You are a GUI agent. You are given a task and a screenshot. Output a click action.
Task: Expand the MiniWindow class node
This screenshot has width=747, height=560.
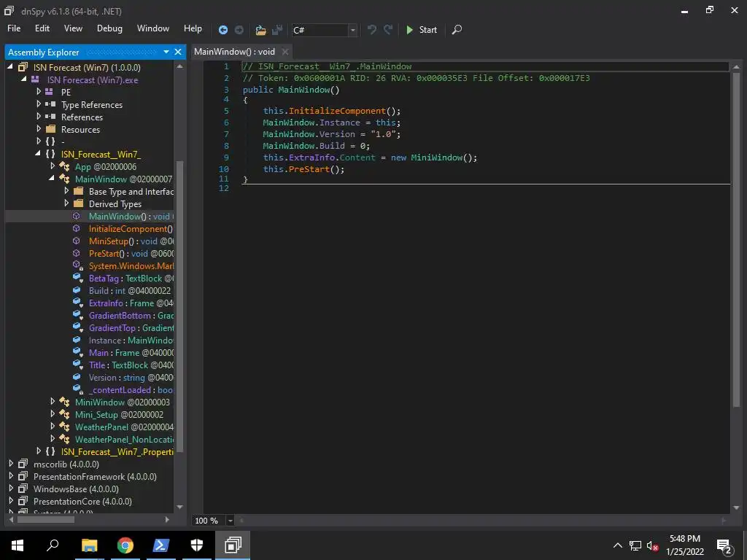[53, 402]
